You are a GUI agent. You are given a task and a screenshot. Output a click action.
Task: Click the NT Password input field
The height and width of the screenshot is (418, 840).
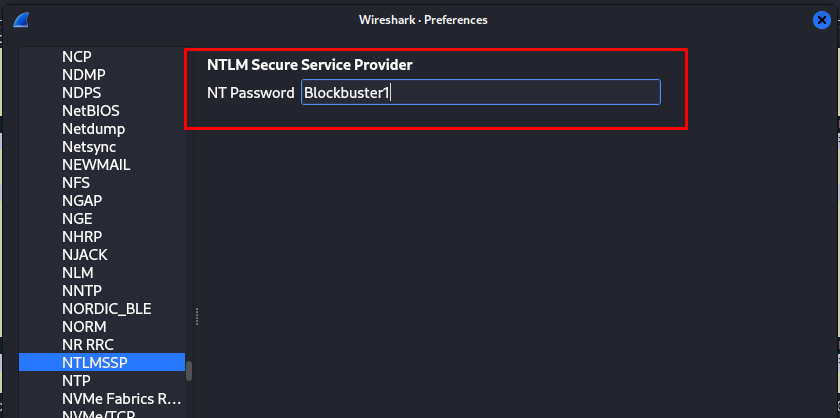point(480,93)
